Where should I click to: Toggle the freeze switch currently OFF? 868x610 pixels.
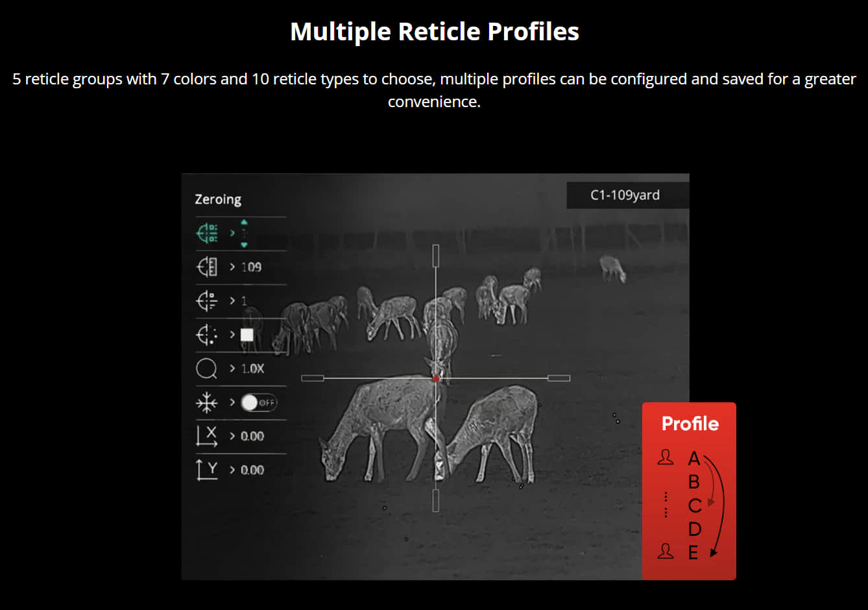pyautogui.click(x=258, y=403)
